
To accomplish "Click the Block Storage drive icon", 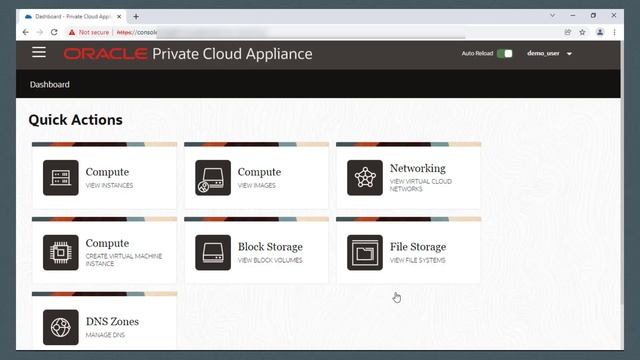I will point(213,252).
